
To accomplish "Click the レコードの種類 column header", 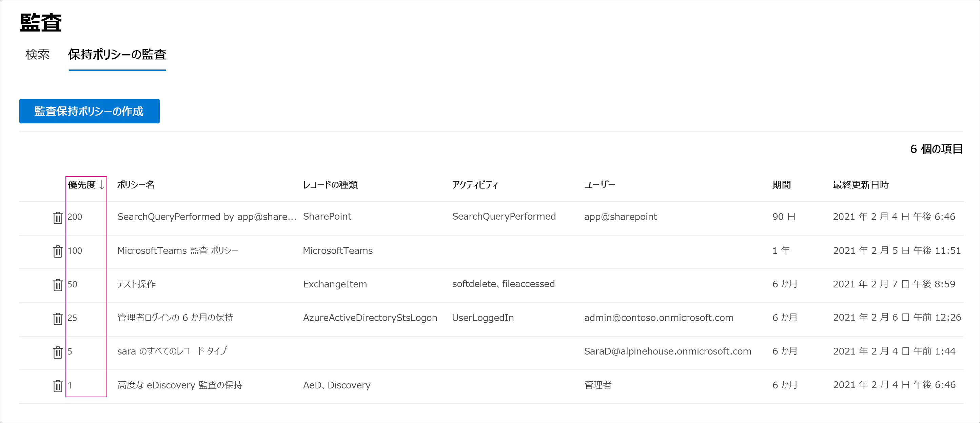I will 330,185.
